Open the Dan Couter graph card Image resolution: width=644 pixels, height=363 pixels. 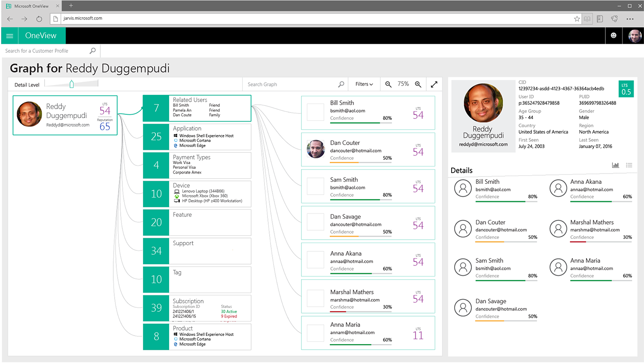[368, 149]
